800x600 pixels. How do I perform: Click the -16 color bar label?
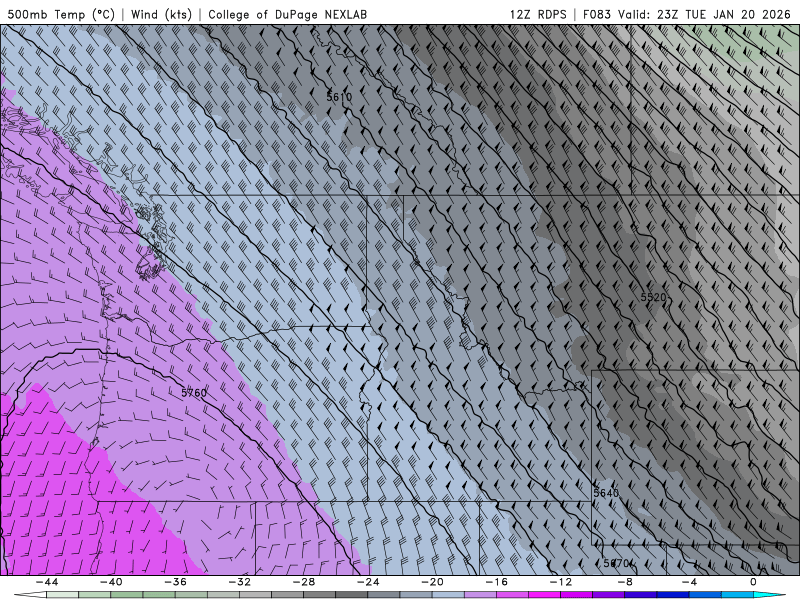[x=496, y=582]
